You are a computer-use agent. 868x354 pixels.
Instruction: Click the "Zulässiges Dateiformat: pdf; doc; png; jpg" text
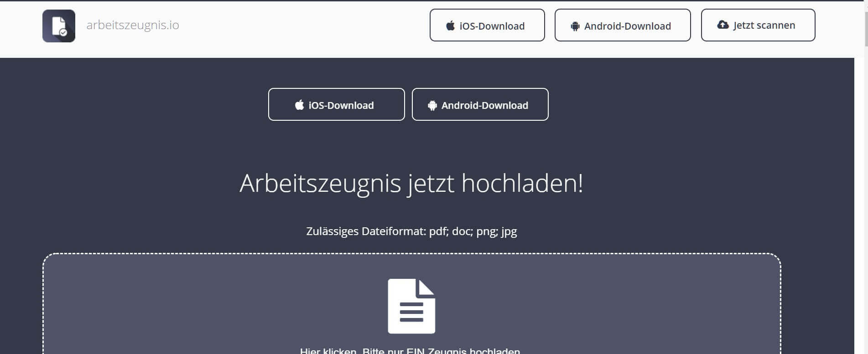411,231
